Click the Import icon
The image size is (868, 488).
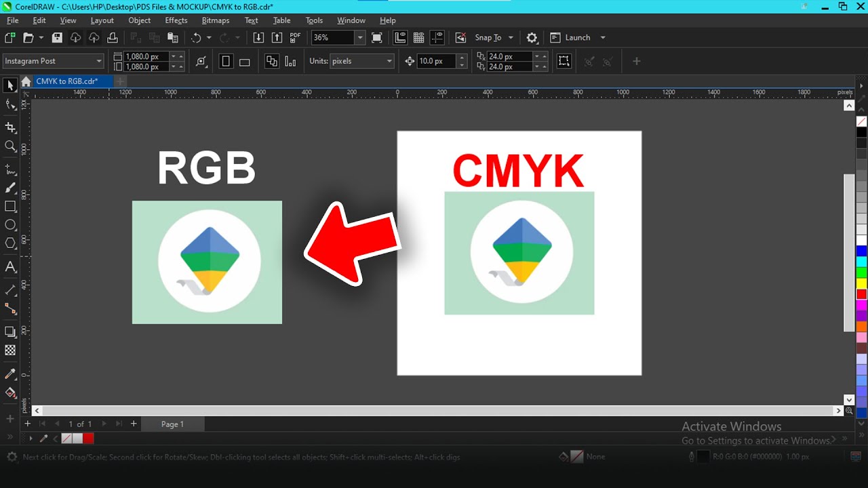(258, 38)
